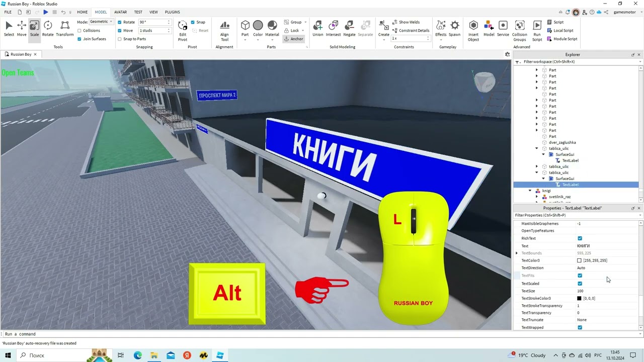Insert a Module Script
Screen dimensions: 644x362
point(561,39)
